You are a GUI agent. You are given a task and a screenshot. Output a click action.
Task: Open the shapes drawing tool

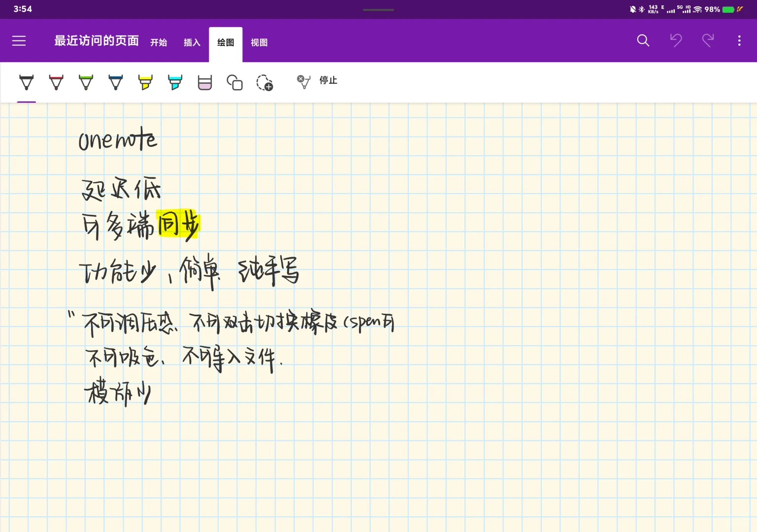tap(234, 82)
